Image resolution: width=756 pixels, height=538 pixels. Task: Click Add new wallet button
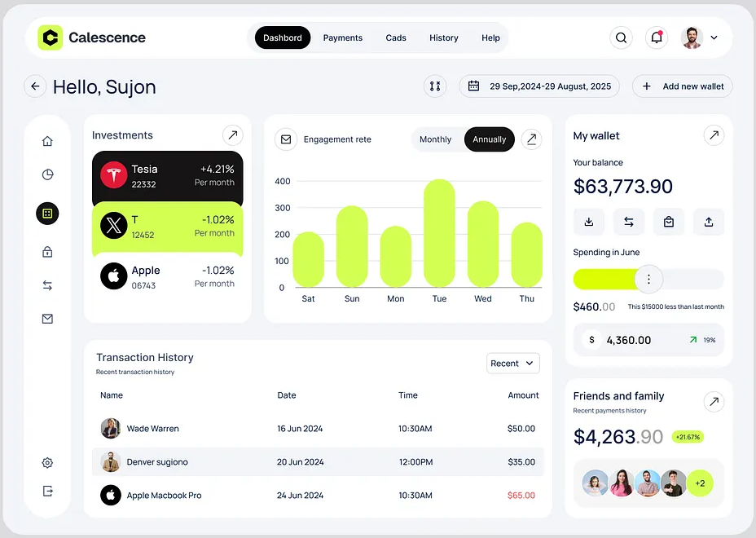pyautogui.click(x=683, y=86)
